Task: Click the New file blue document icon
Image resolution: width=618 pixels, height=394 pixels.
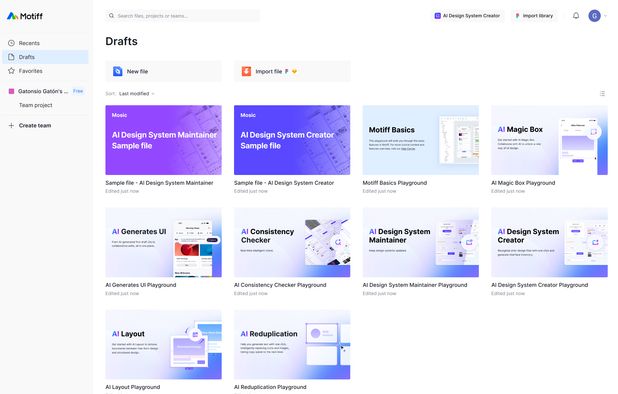Action: tap(117, 71)
